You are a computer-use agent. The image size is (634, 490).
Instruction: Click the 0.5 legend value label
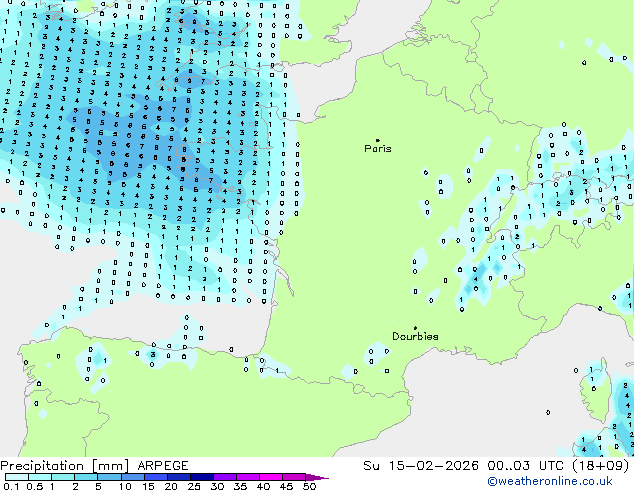(35, 486)
